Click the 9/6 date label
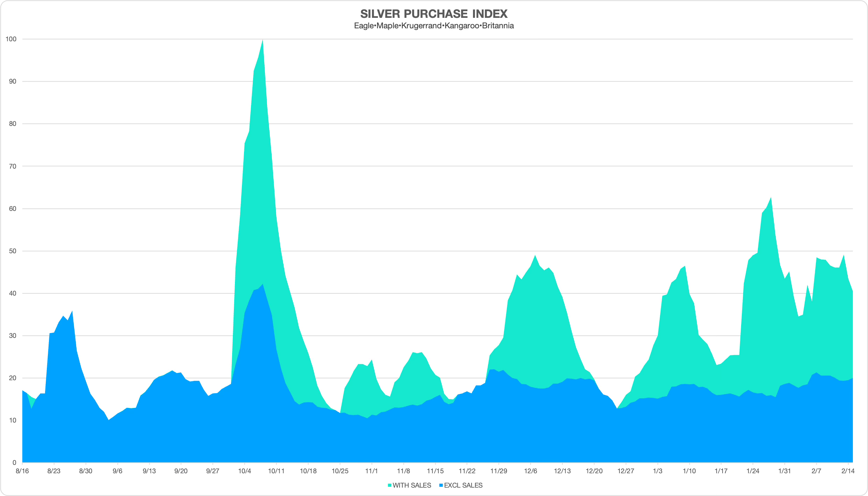This screenshot has height=496, width=868. (117, 471)
